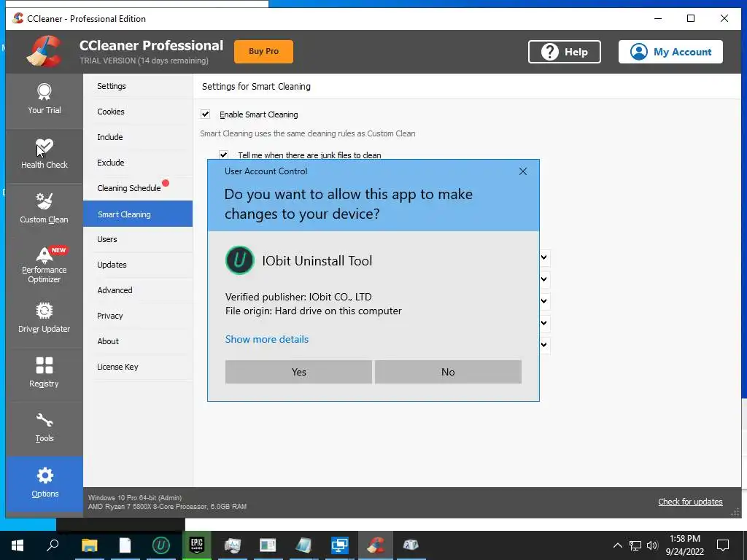Screen dimensions: 747x560
Task: Open the notification center icon
Action: (x=723, y=545)
